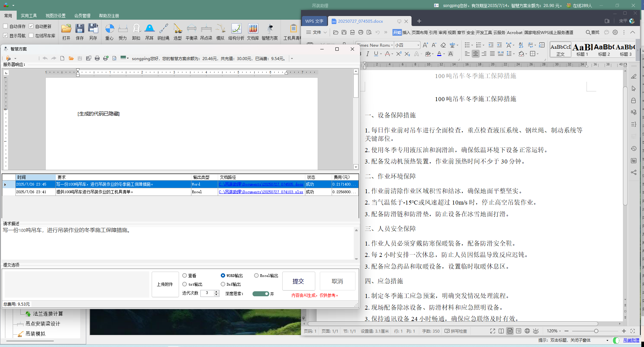Open underline style dropdown arrow
The image size is (644, 347).
(x=381, y=54)
